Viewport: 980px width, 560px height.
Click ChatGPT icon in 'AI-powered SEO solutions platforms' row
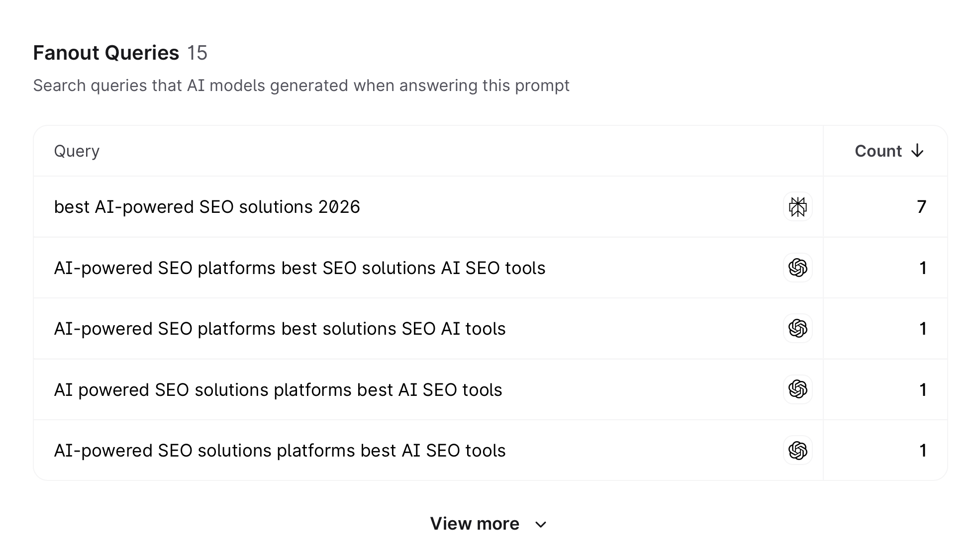(x=797, y=451)
